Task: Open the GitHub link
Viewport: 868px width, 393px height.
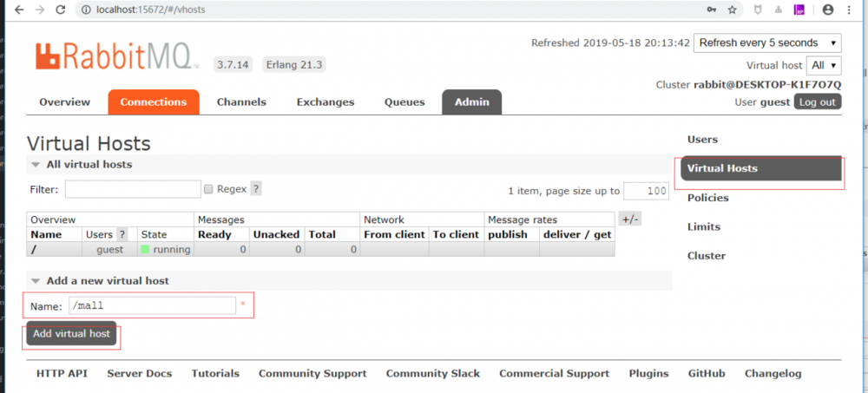Action: click(x=707, y=374)
